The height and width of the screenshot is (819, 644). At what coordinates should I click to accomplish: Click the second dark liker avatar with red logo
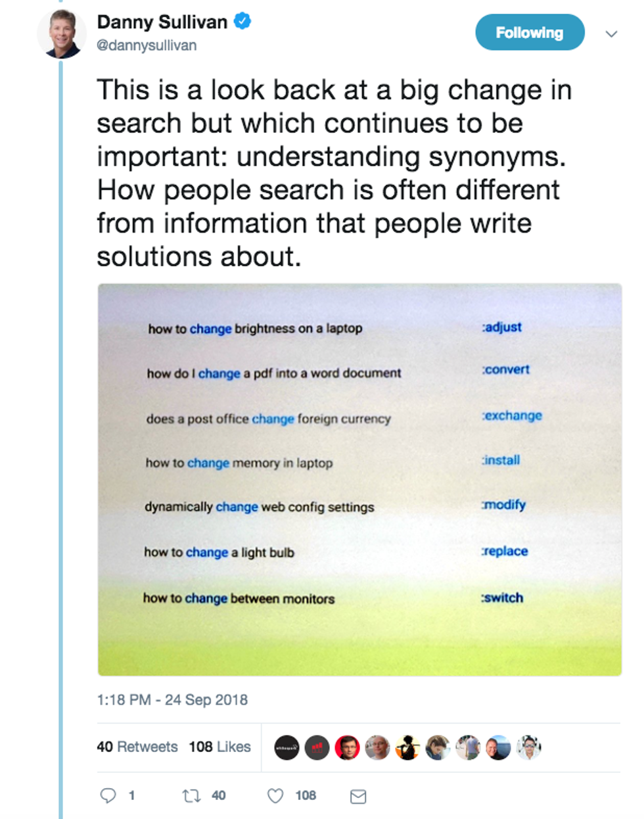[317, 747]
